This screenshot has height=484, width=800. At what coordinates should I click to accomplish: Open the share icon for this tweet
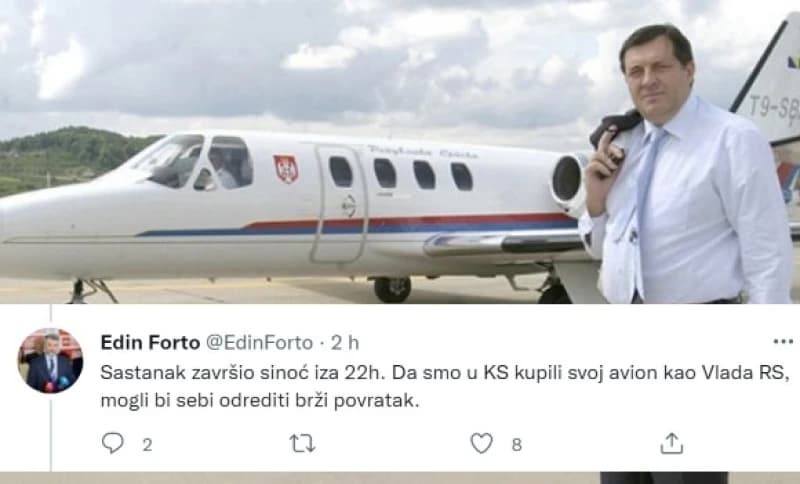click(671, 443)
